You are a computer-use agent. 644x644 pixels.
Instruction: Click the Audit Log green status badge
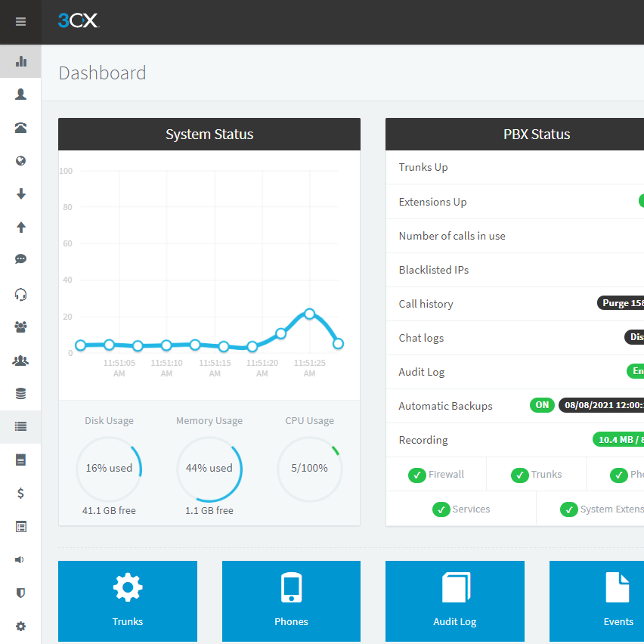coord(636,371)
